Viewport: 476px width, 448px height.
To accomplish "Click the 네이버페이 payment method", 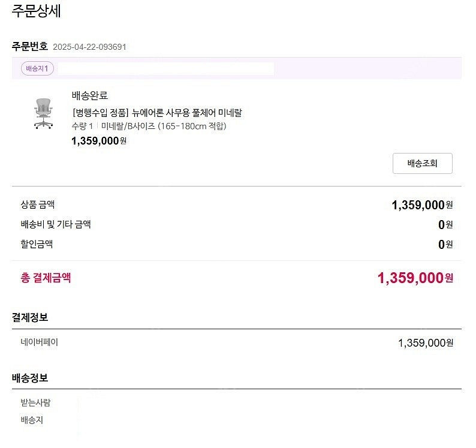I will (40, 342).
